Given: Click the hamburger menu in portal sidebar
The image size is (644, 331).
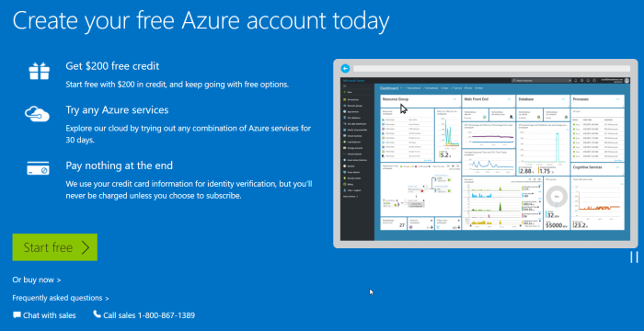Looking at the screenshot, I should (345, 86).
